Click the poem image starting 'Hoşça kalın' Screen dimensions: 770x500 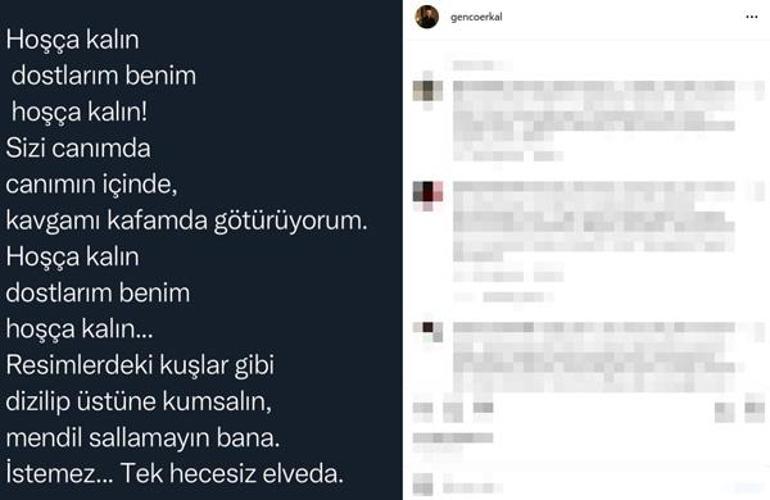(200, 250)
